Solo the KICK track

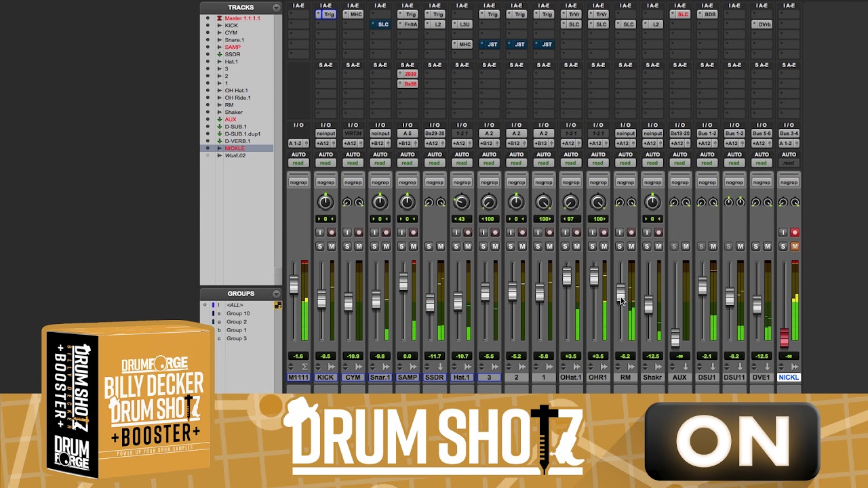tap(320, 246)
